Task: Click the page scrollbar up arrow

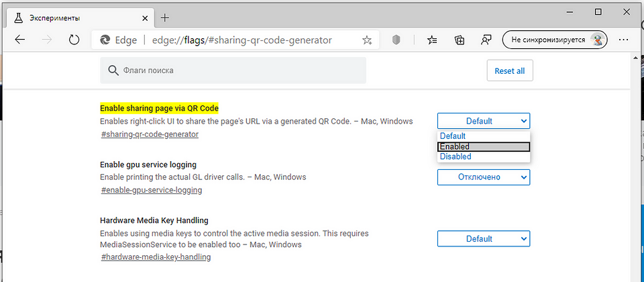Action: click(x=636, y=58)
